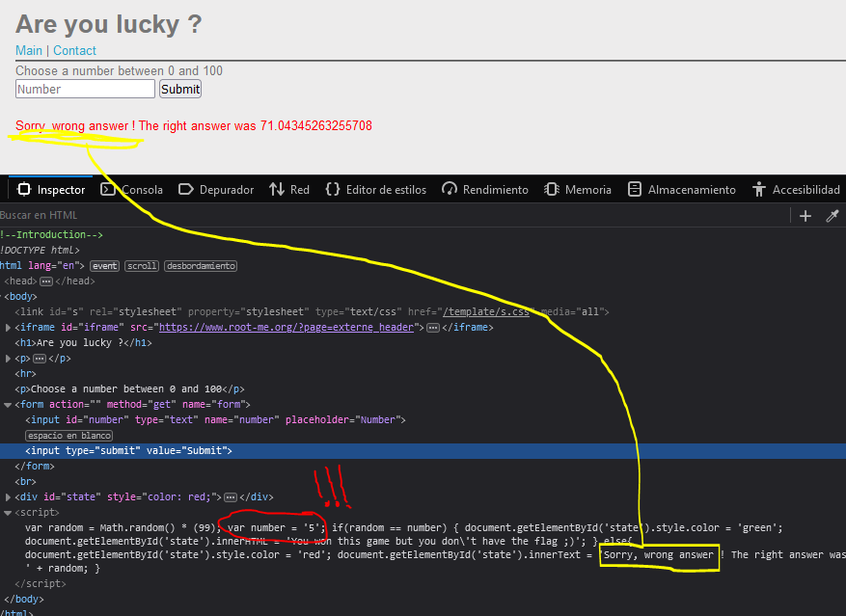The height and width of the screenshot is (616, 846).
Task: Switch to the Red network tab
Action: [289, 189]
